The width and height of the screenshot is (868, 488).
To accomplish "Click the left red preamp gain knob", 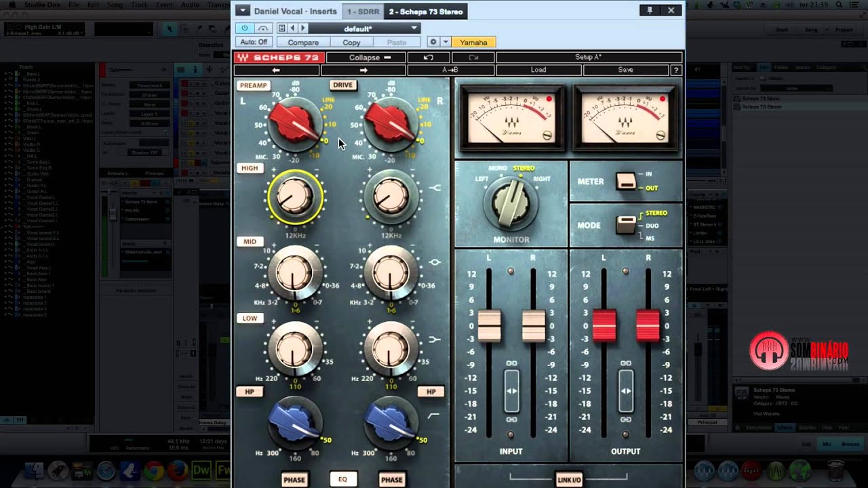I will (296, 123).
